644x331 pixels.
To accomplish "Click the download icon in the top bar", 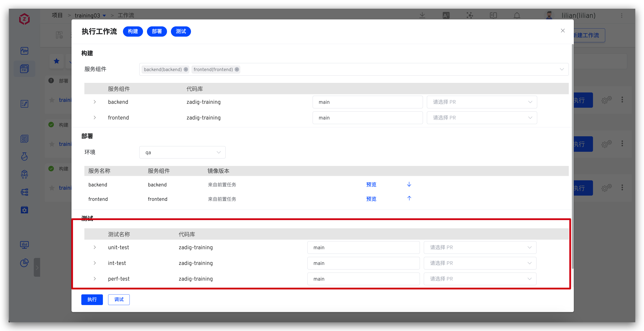I will tap(422, 15).
